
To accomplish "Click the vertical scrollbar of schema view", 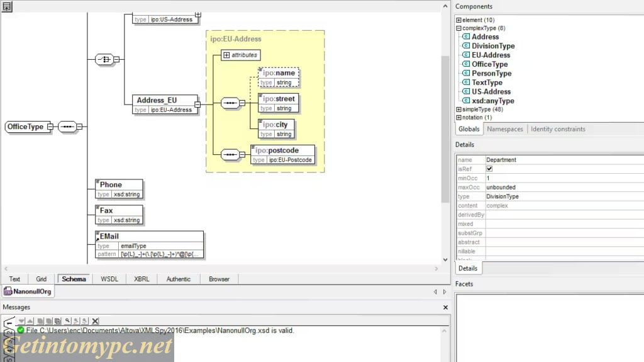I will coord(445,126).
